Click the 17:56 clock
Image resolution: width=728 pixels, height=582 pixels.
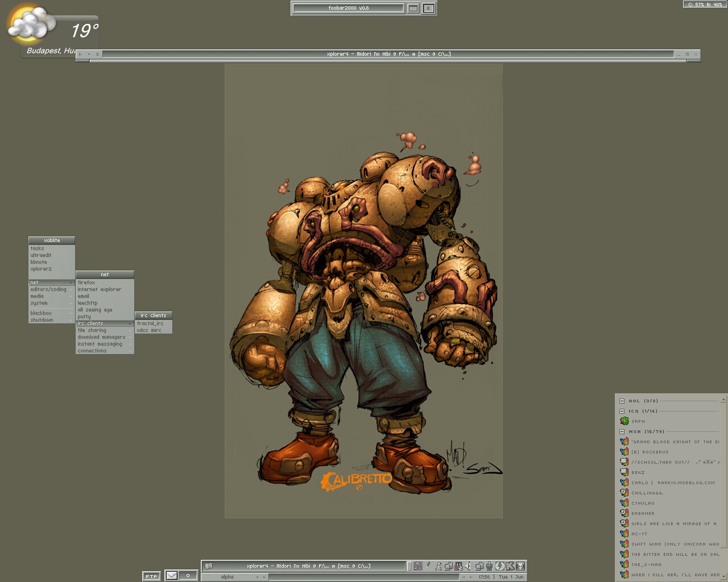click(484, 577)
